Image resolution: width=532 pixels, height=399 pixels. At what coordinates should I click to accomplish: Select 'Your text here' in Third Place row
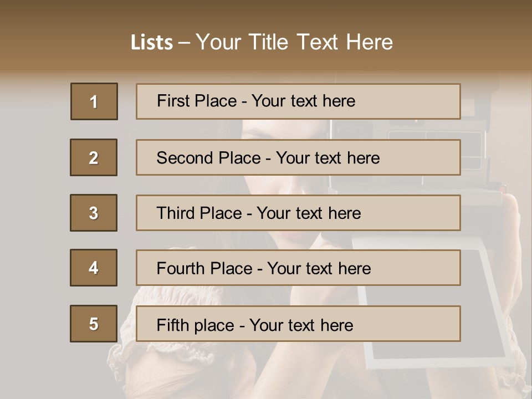(x=309, y=213)
